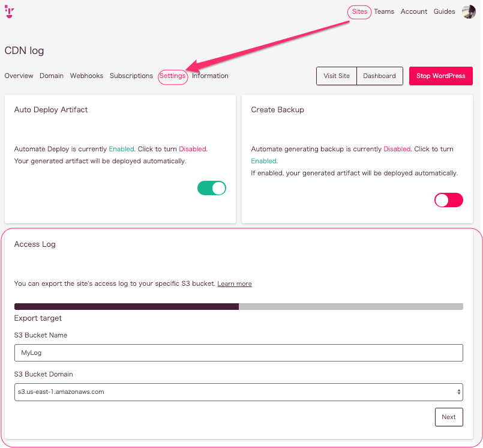Disable the Auto Deploy Artifact toggle
The width and height of the screenshot is (483, 448).
[212, 188]
